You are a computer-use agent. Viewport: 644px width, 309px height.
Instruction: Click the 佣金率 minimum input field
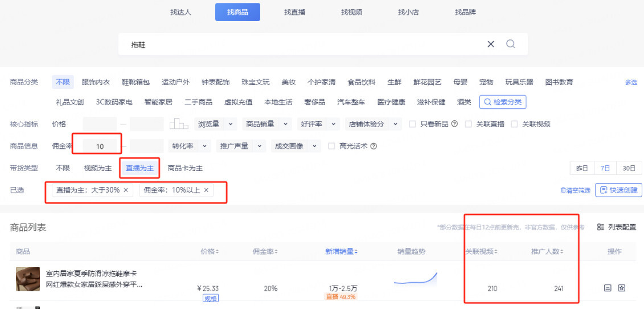[x=100, y=147]
